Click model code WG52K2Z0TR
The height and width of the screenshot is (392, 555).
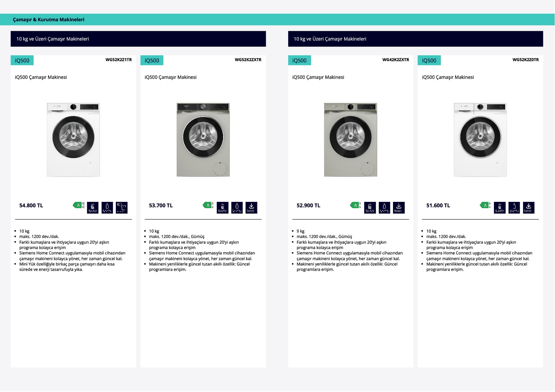pyautogui.click(x=526, y=60)
